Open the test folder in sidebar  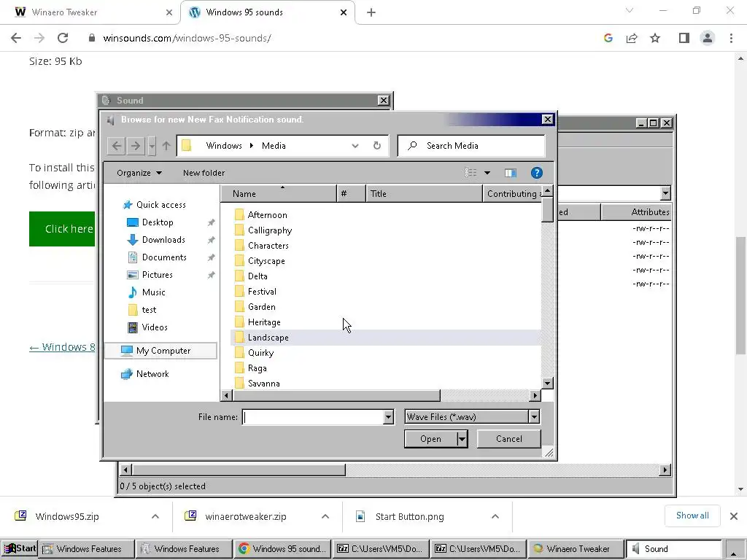tap(149, 310)
